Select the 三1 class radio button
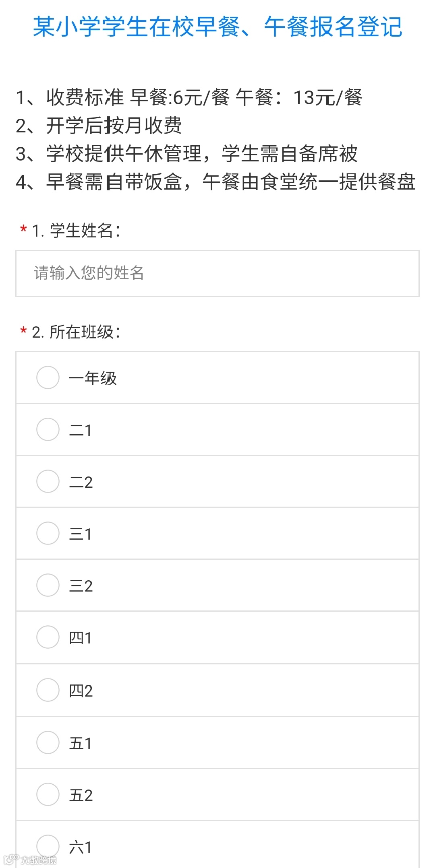Viewport: 435px width, 868px height. click(48, 533)
